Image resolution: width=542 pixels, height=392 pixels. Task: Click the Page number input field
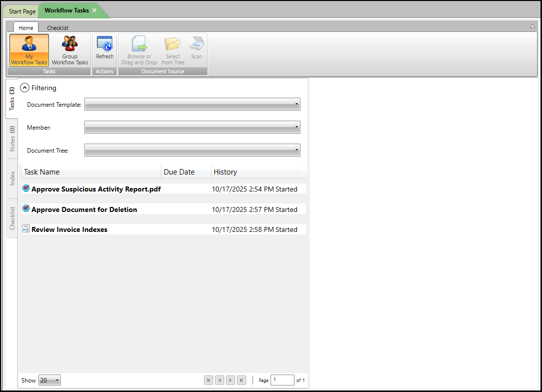(x=282, y=380)
